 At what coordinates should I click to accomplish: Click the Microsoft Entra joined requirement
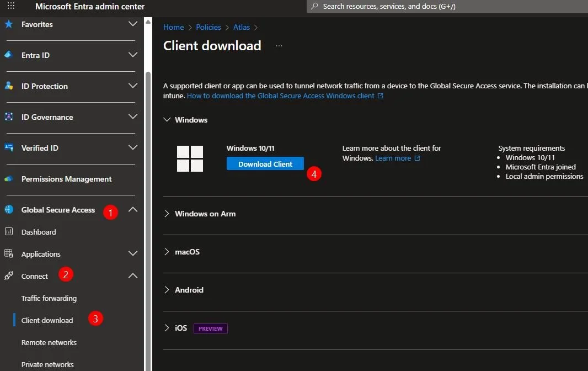pos(541,167)
